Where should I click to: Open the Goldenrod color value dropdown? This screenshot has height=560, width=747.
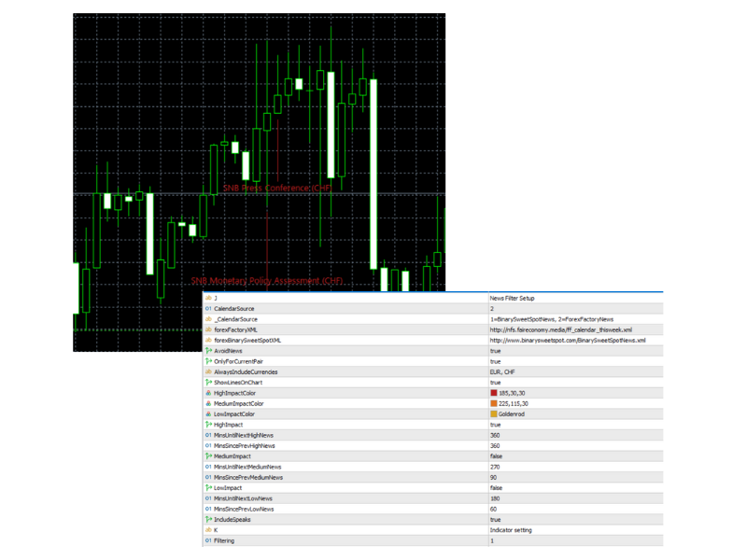[x=515, y=414]
